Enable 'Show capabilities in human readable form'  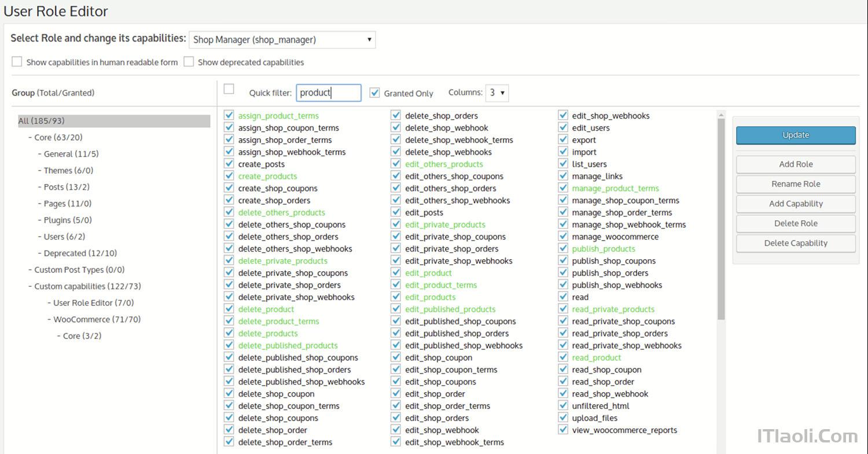pyautogui.click(x=17, y=62)
